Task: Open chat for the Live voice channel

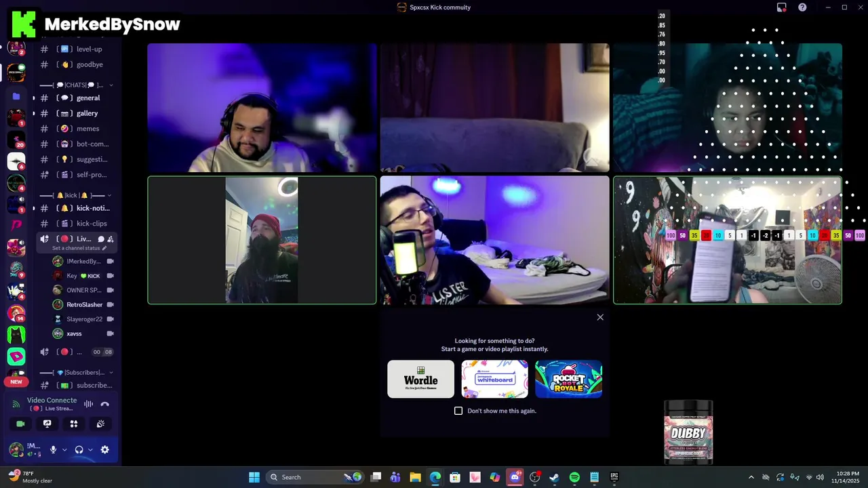Action: [101, 239]
